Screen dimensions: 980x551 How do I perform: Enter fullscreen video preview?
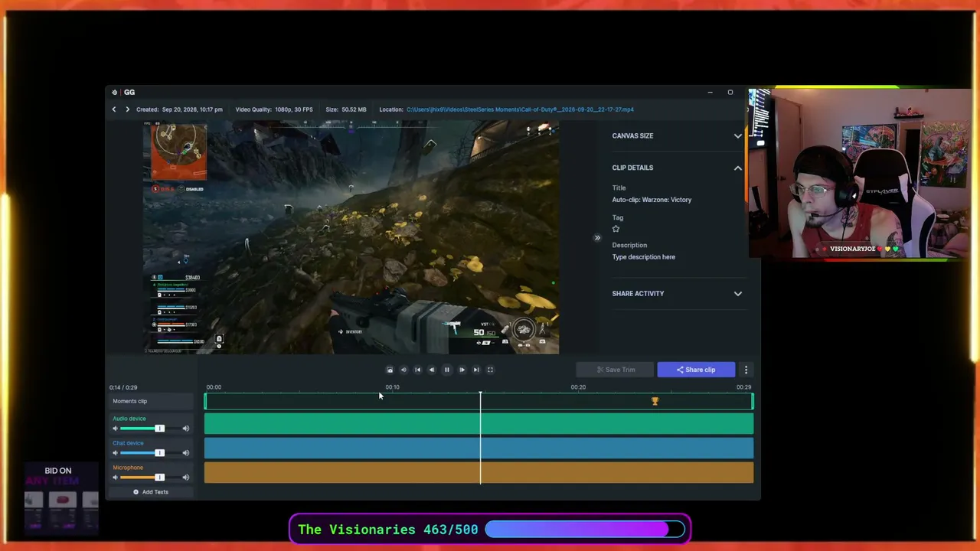click(x=490, y=370)
